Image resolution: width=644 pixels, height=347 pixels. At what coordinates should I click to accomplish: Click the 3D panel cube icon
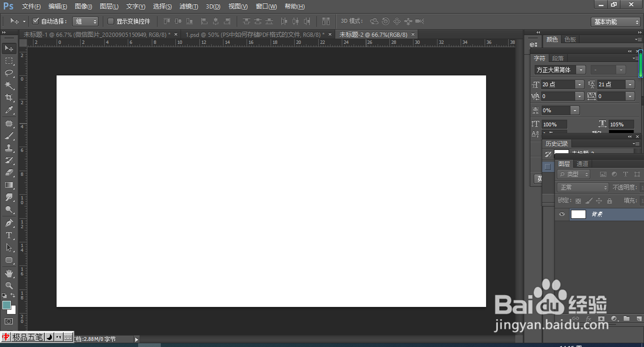pyautogui.click(x=533, y=45)
